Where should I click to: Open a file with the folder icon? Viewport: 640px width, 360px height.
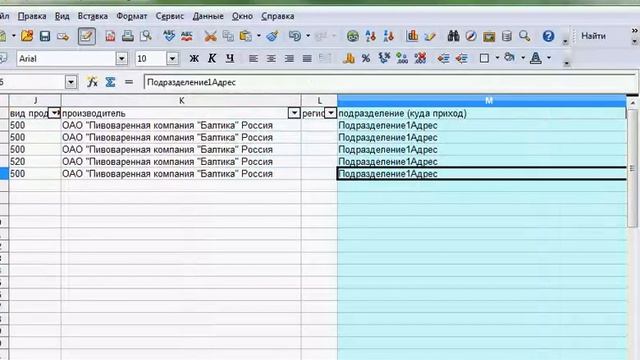pyautogui.click(x=27, y=36)
